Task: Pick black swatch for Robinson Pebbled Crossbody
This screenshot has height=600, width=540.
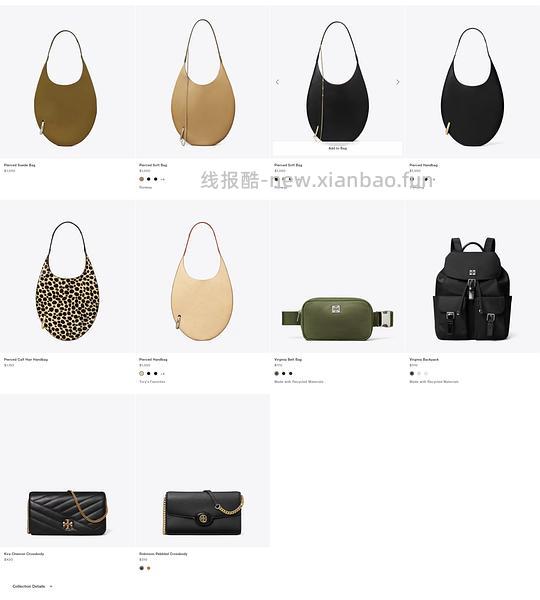Action: (x=142, y=568)
